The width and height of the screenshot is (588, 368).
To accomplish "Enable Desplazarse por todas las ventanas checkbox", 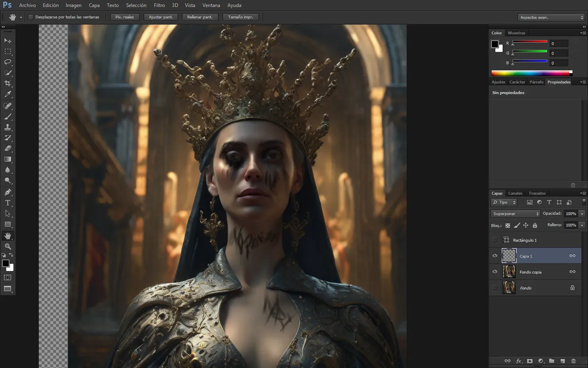I will click(31, 17).
